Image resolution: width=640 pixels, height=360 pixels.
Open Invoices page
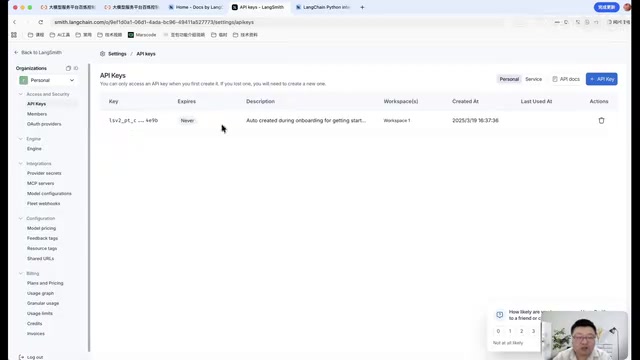[36, 334]
